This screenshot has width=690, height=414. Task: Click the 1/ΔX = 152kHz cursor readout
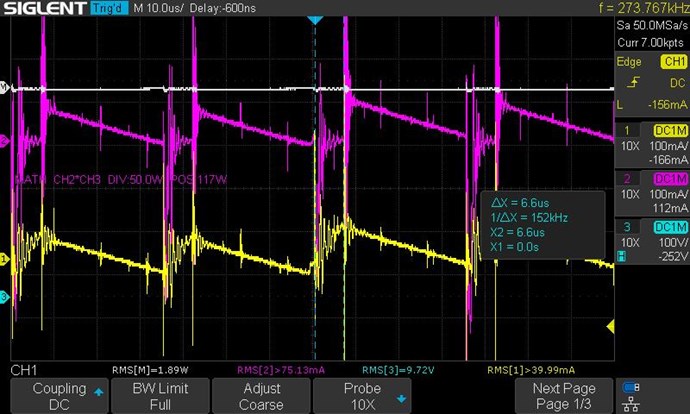(529, 218)
